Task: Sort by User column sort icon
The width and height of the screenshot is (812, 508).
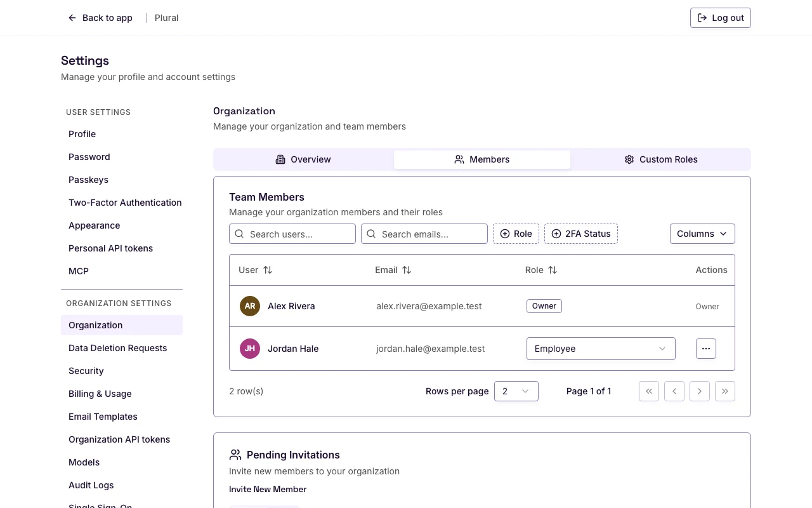Action: pos(268,270)
